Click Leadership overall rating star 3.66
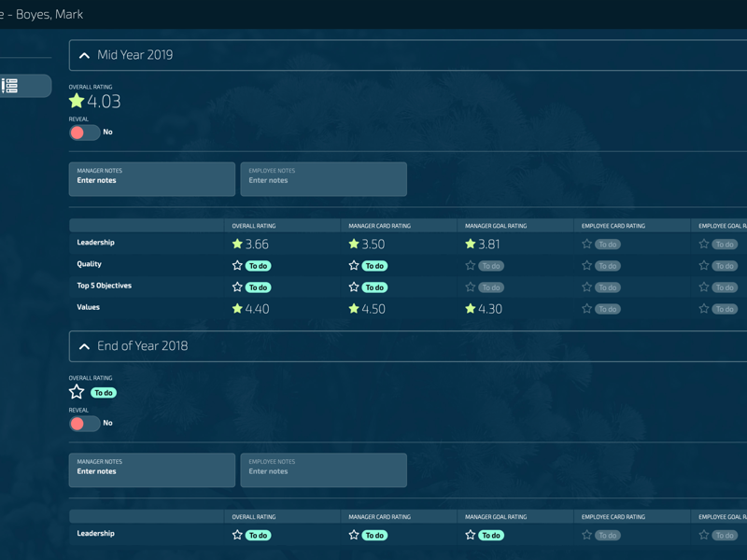The width and height of the screenshot is (747, 560). click(237, 244)
